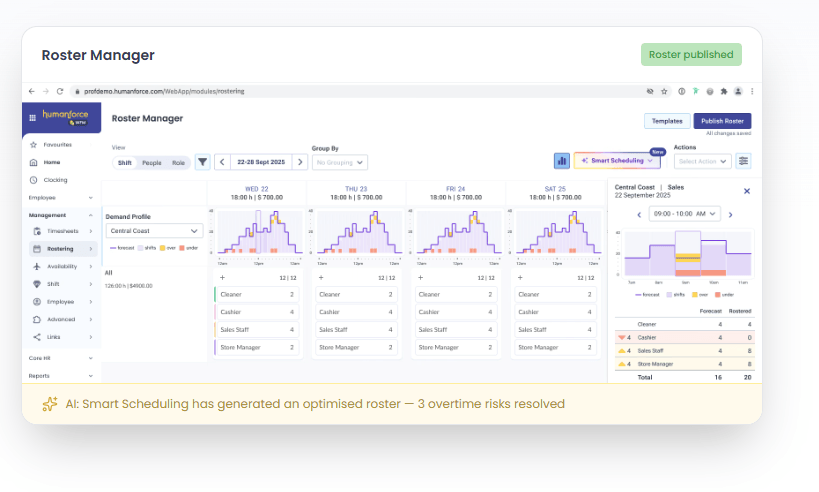819x492 pixels.
Task: Open the roster settings sliders icon
Action: pyautogui.click(x=743, y=161)
